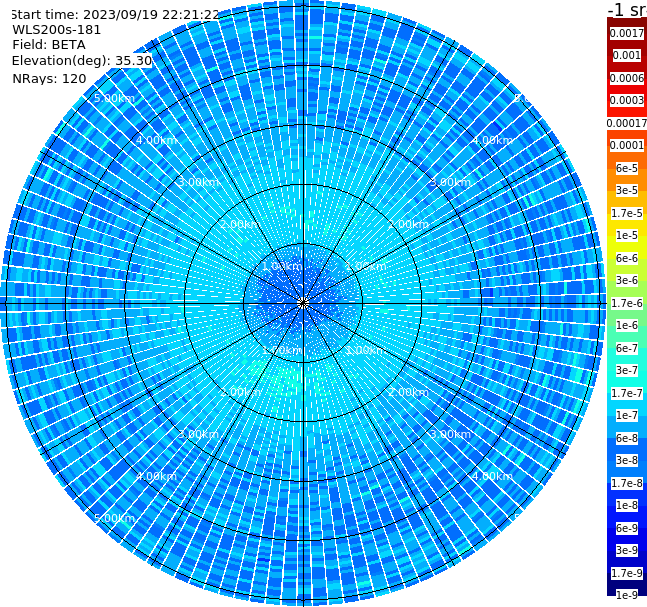Click the 3e-9 colorbar tick label
647x607 pixels.
pos(627,550)
